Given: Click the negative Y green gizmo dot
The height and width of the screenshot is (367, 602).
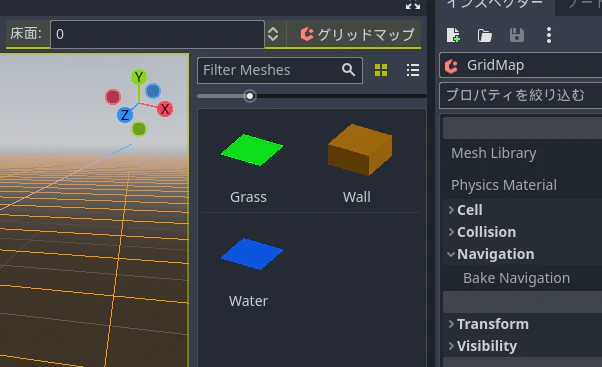Looking at the screenshot, I should (x=139, y=129).
